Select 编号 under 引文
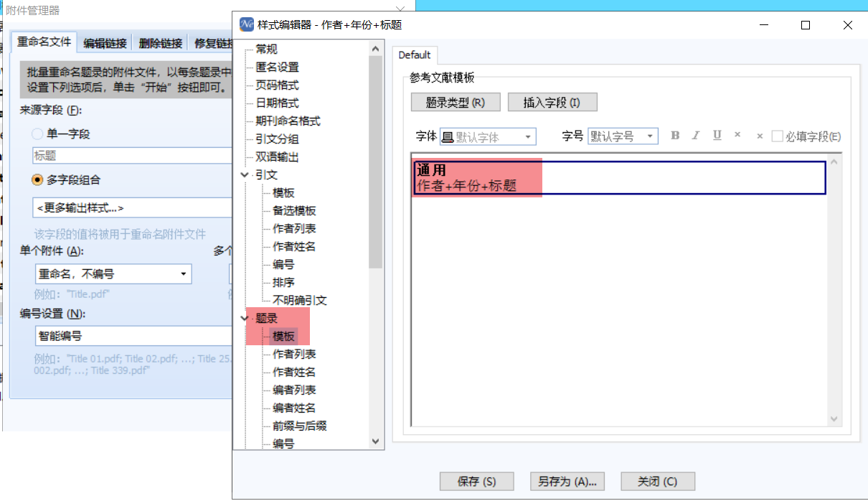Viewport: 868px width, 501px height. 283,264
